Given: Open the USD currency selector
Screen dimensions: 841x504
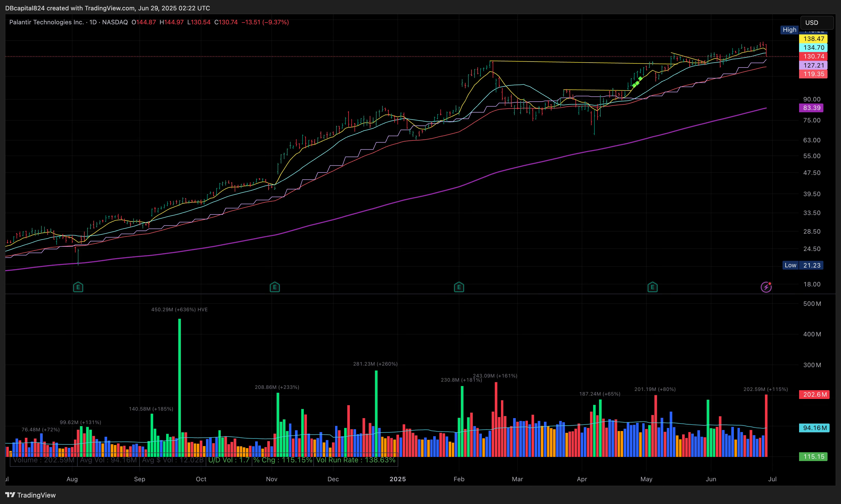Looking at the screenshot, I should (x=817, y=23).
